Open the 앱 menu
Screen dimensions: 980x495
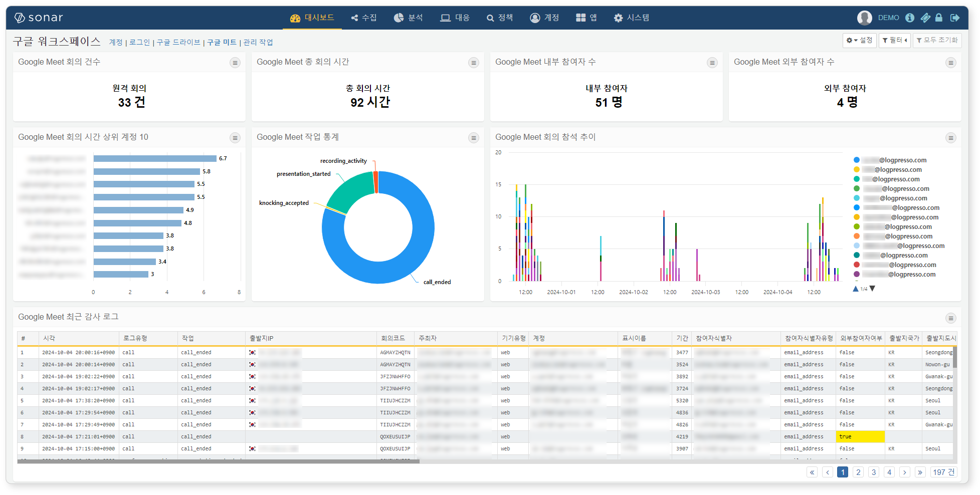click(x=586, y=18)
